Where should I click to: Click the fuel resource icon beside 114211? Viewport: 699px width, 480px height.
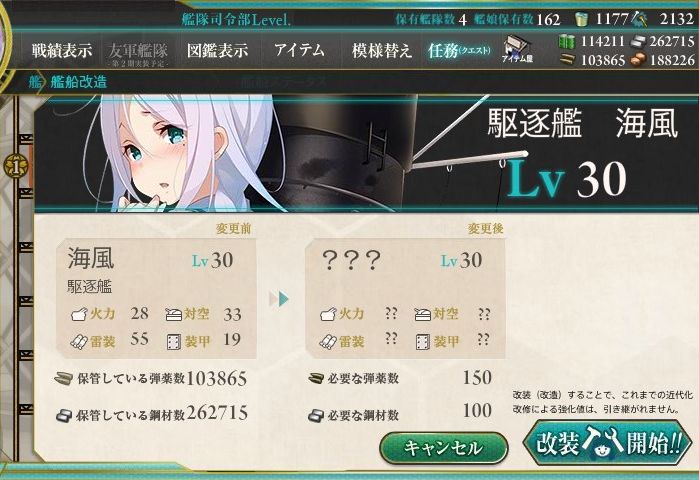tap(567, 41)
